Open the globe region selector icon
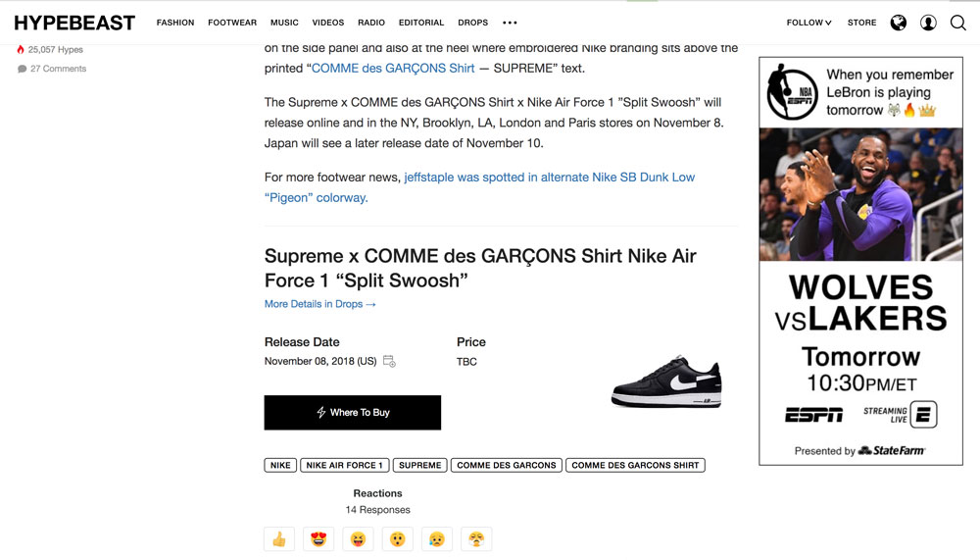 [898, 23]
